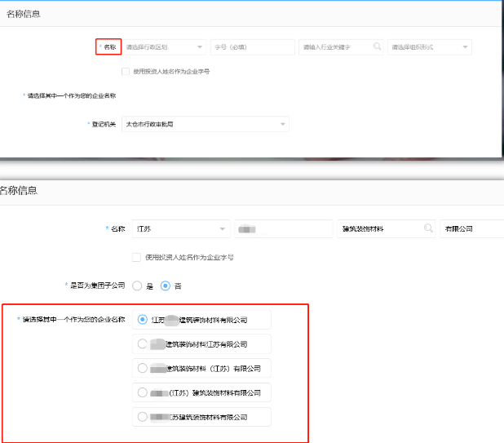Viewport: 504px width, 443px height.
Task: Open the 江苏 region dropdown
Action: 180,229
